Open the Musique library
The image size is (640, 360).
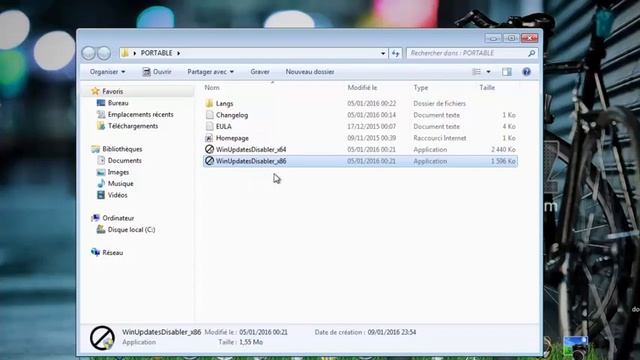point(120,183)
